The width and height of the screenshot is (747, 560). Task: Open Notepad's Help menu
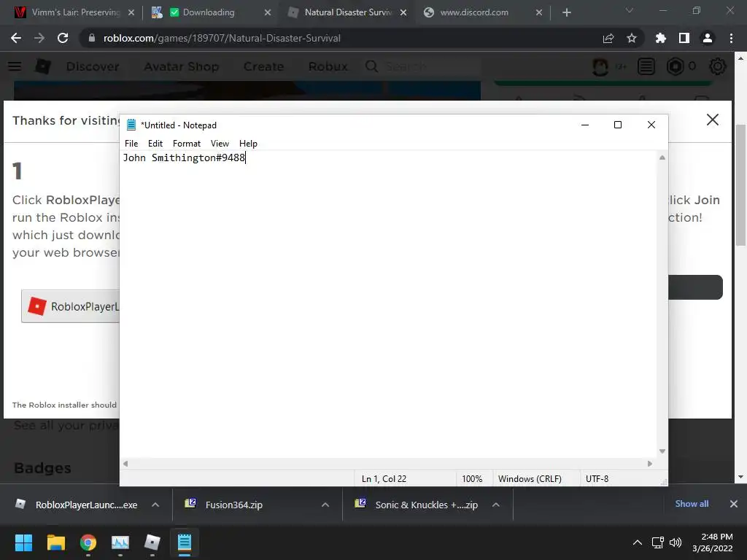click(x=248, y=144)
